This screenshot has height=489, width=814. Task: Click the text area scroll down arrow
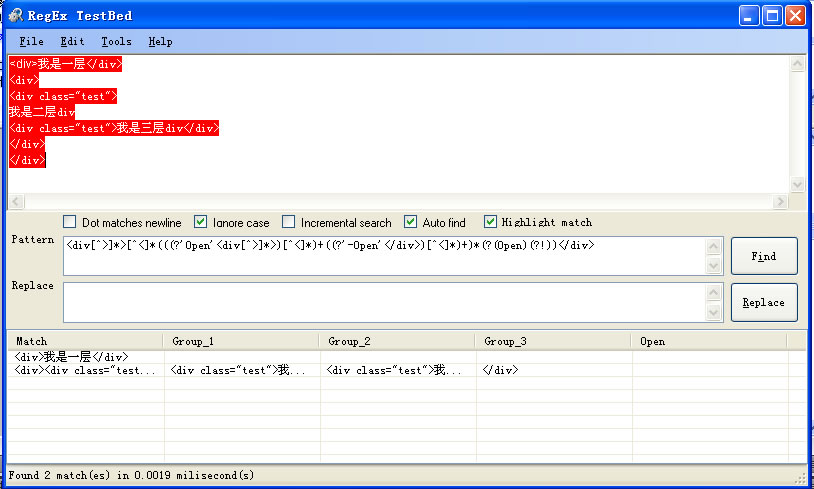click(x=797, y=184)
